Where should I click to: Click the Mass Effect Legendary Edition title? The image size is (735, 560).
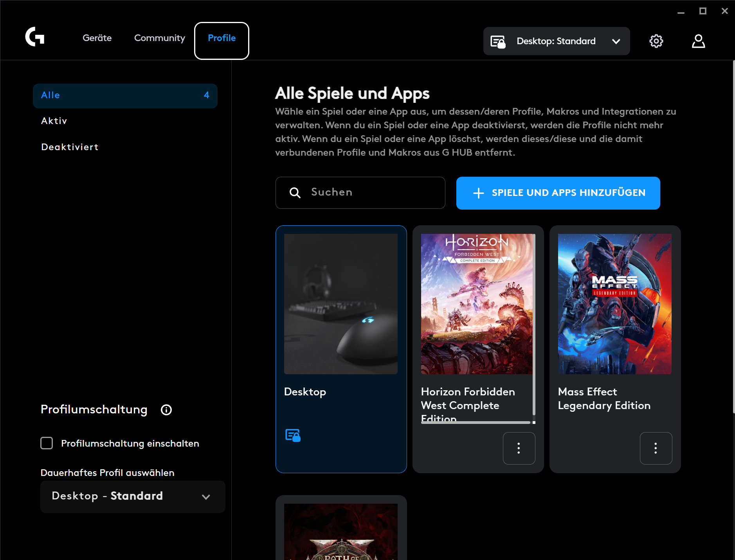pos(604,399)
